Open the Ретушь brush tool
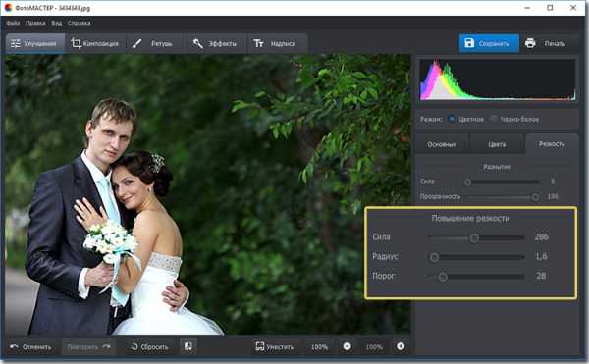This screenshot has width=589, height=364. (137, 43)
